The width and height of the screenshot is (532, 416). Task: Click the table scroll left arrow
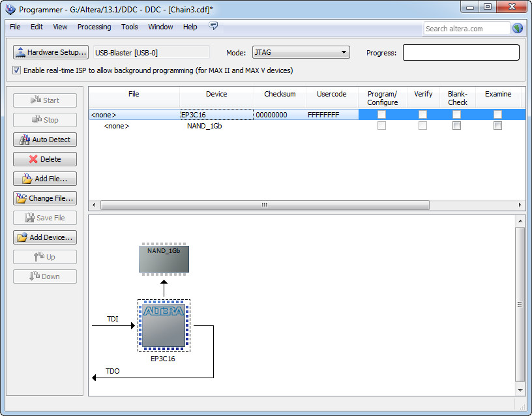click(94, 205)
